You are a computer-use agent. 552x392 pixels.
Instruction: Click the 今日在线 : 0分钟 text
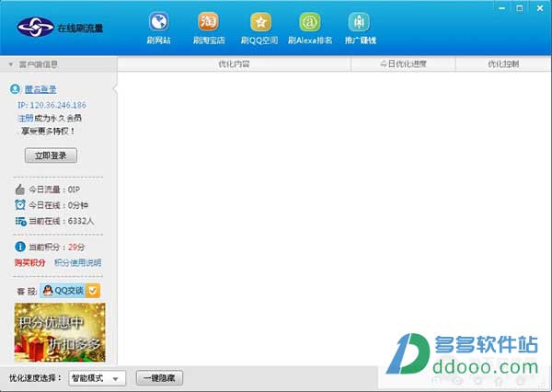click(x=59, y=205)
